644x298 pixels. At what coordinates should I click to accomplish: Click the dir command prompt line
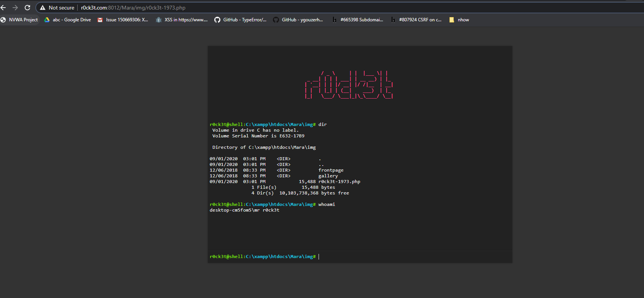(x=268, y=124)
